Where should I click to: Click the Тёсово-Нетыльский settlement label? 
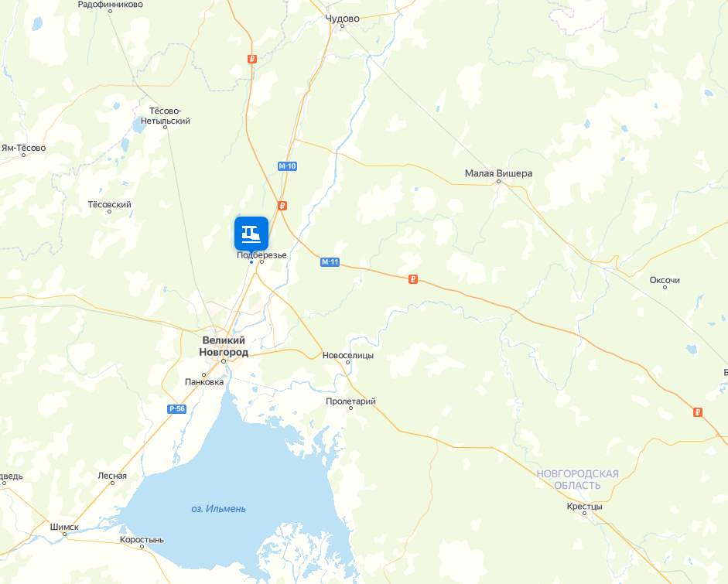click(166, 115)
